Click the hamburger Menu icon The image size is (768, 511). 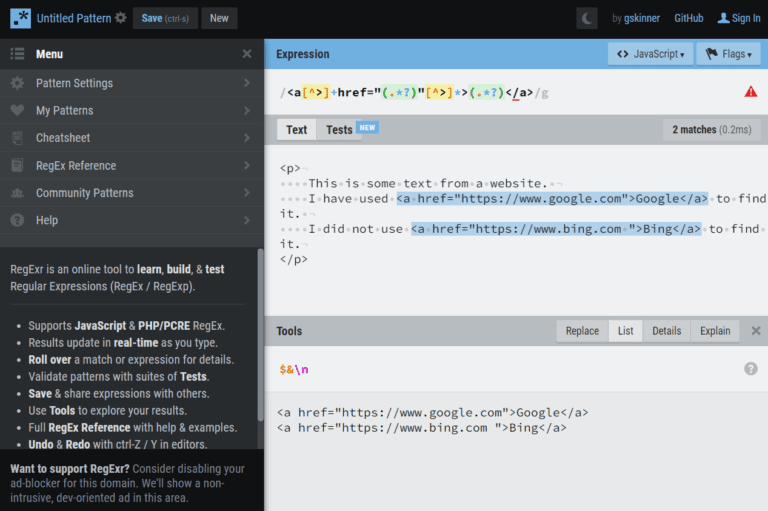[x=17, y=54]
